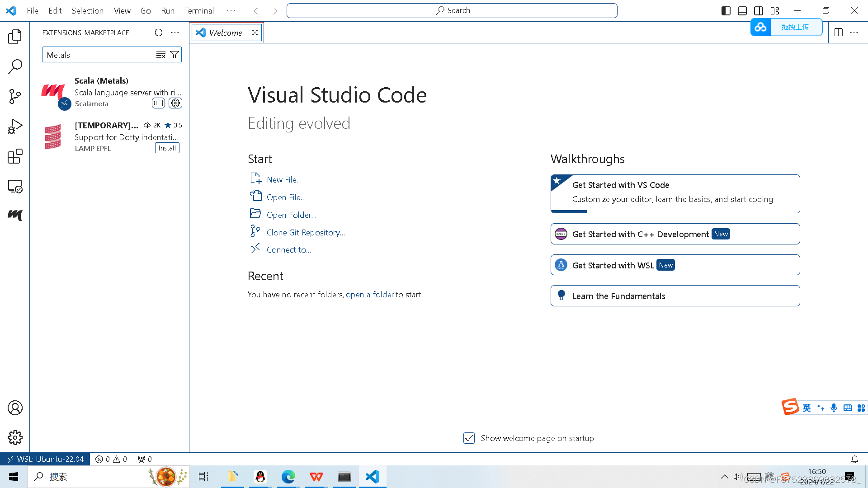Open Get Started with VS Code walkthrough
Viewport: 868px width, 488px height.
[675, 193]
